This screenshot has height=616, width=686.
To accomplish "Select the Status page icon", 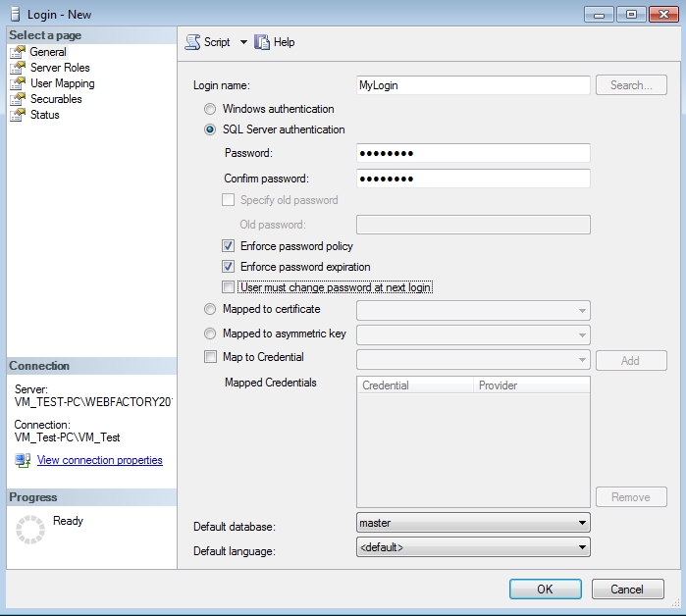I will pos(17,115).
